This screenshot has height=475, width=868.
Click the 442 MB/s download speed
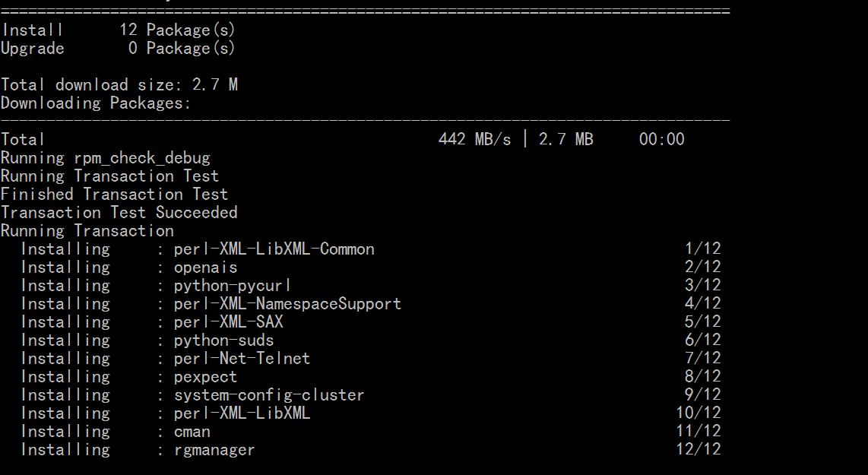point(474,140)
